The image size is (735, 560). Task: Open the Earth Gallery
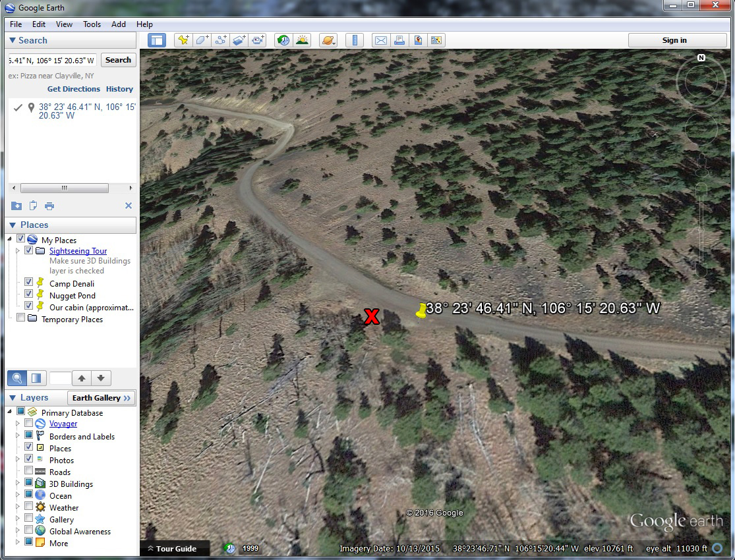click(x=102, y=398)
